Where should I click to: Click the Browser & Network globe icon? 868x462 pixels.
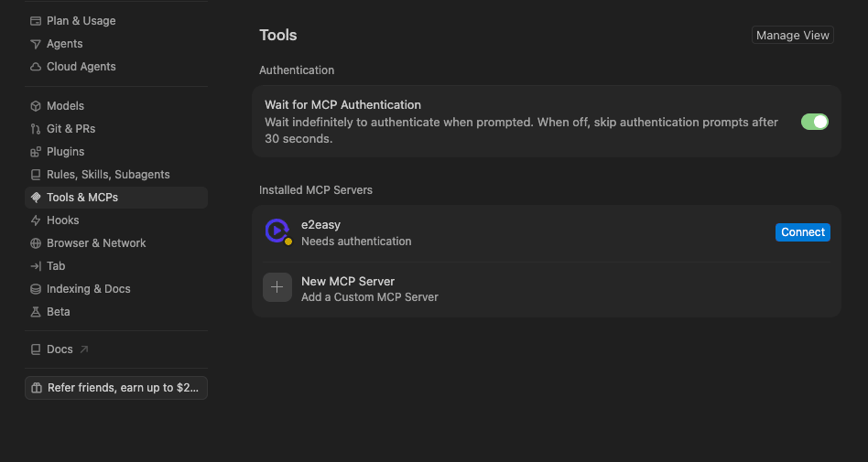[36, 243]
